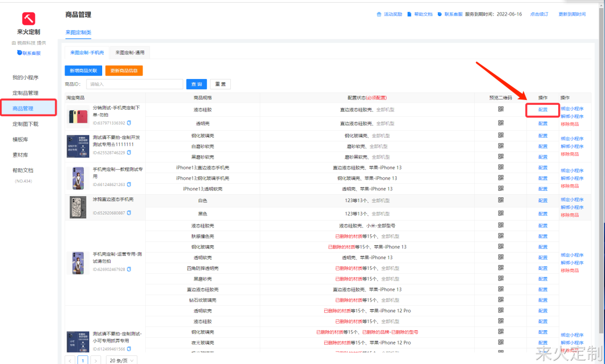
Task: Open QR code for iPhone13:透明软壳 row
Action: [x=501, y=189]
